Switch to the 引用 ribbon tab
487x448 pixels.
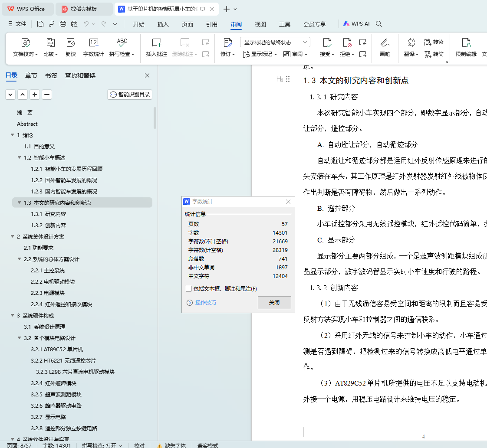pyautogui.click(x=211, y=24)
